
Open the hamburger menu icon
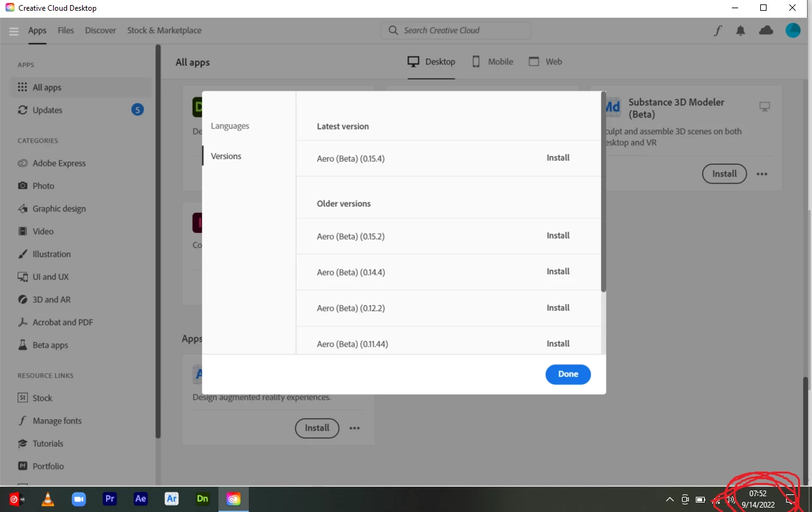(14, 31)
